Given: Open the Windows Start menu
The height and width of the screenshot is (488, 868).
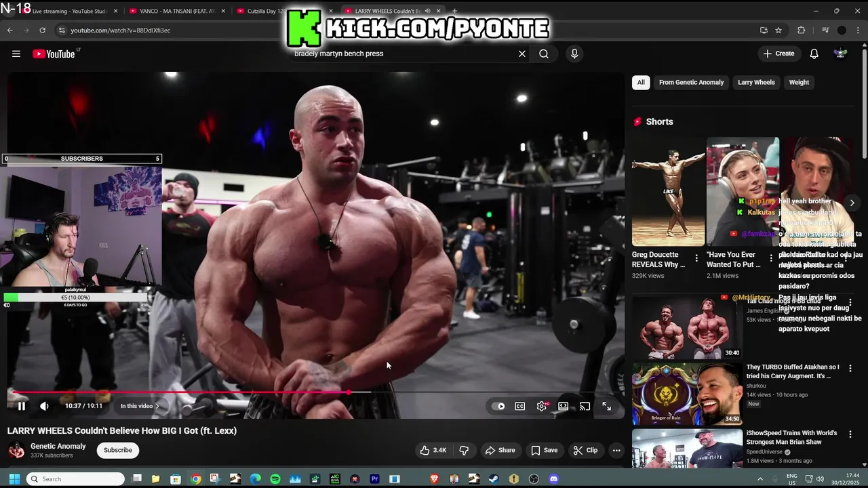Looking at the screenshot, I should 14,479.
